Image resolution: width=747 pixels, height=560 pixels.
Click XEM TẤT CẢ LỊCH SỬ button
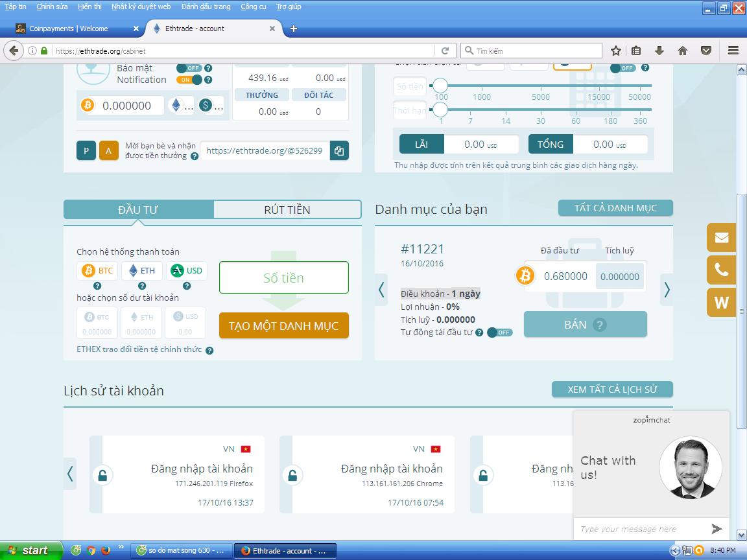pos(612,390)
